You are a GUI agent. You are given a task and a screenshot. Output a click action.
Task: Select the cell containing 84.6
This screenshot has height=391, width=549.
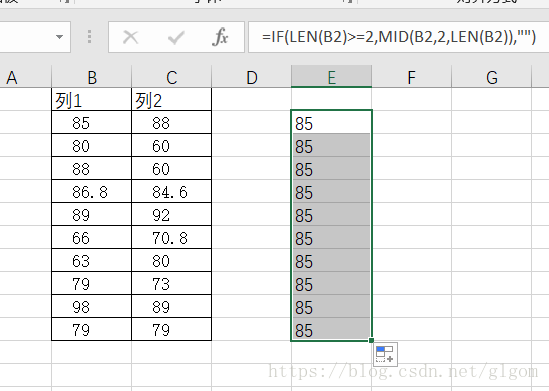(x=172, y=191)
